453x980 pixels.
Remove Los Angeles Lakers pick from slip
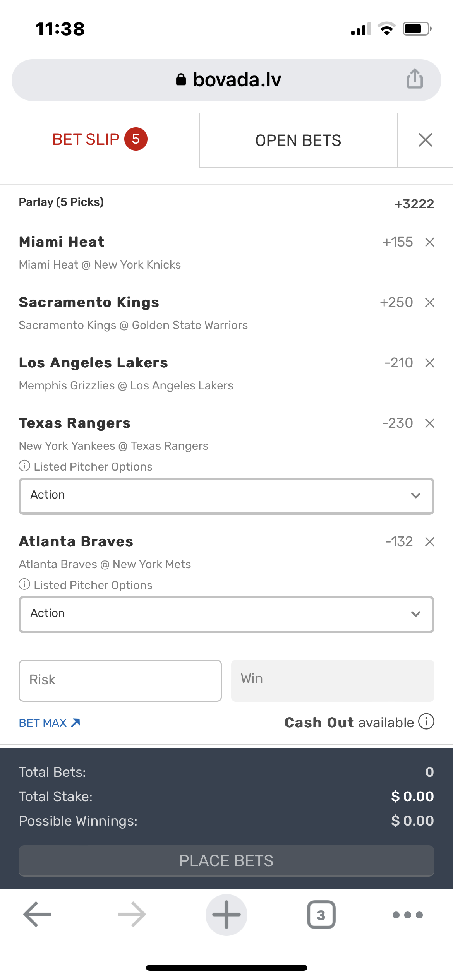[x=429, y=363]
